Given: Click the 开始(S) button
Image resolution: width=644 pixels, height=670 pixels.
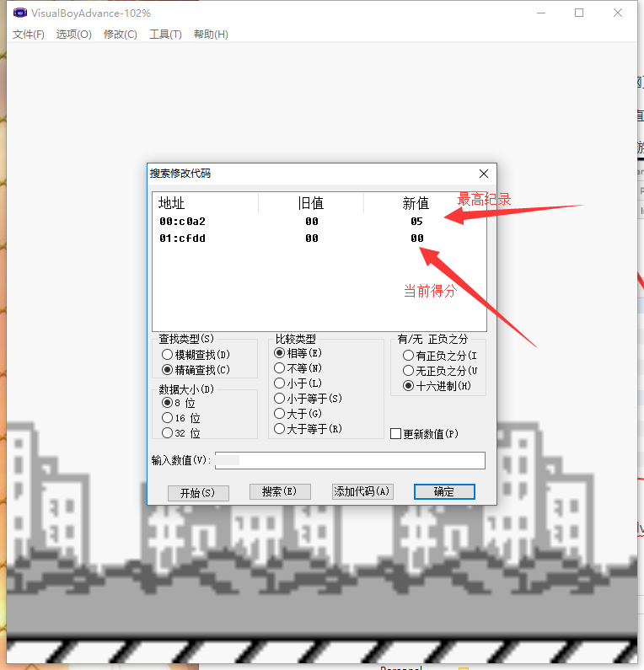Looking at the screenshot, I should tap(198, 493).
